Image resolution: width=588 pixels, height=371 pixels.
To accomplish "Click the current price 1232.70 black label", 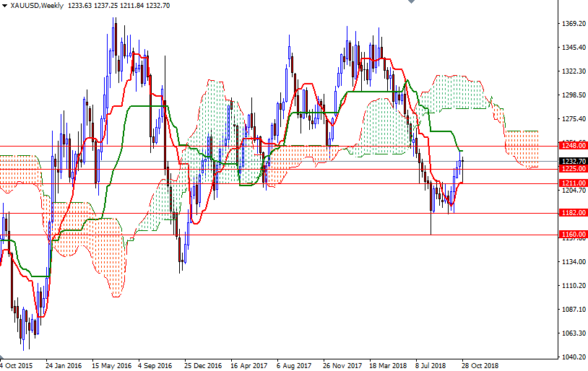I will point(573,161).
